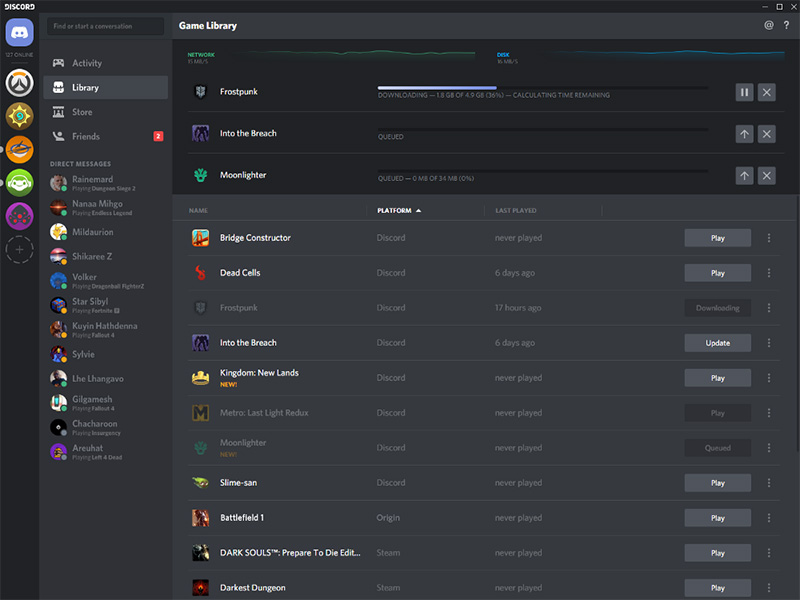The width and height of the screenshot is (800, 600).
Task: Play Battlefield 1
Action: pos(717,518)
